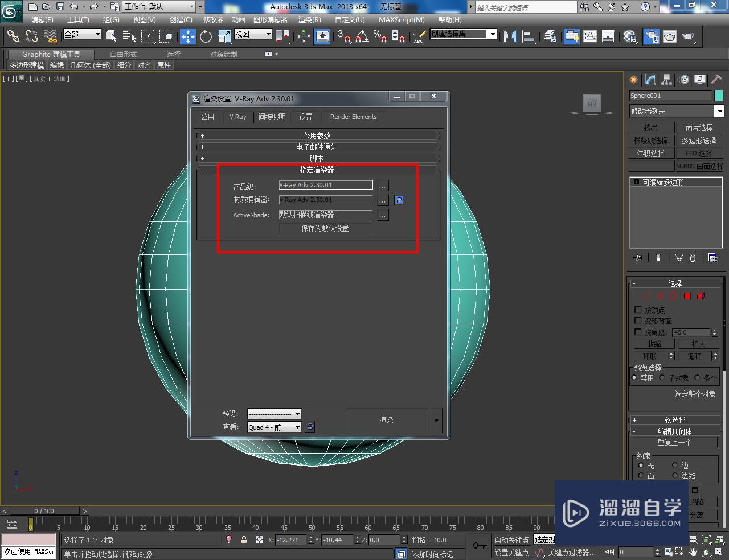Open the MAXScript(M) menu
Viewport: 729px width, 560px height.
pyautogui.click(x=402, y=19)
